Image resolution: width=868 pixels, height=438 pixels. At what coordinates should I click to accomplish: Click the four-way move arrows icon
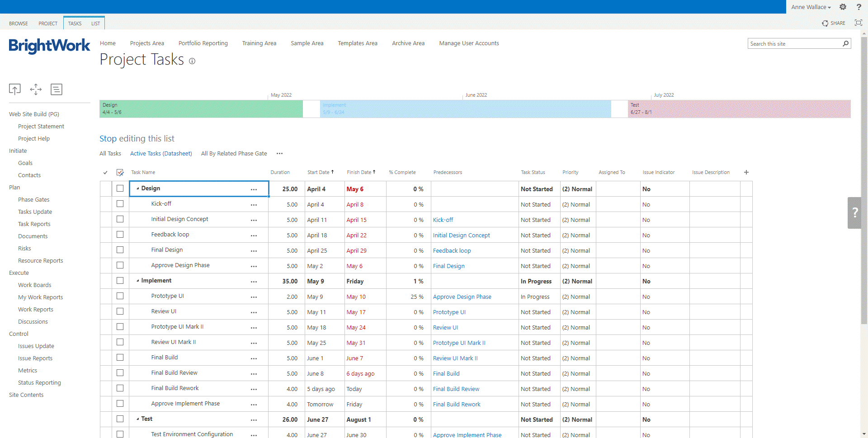tap(36, 89)
